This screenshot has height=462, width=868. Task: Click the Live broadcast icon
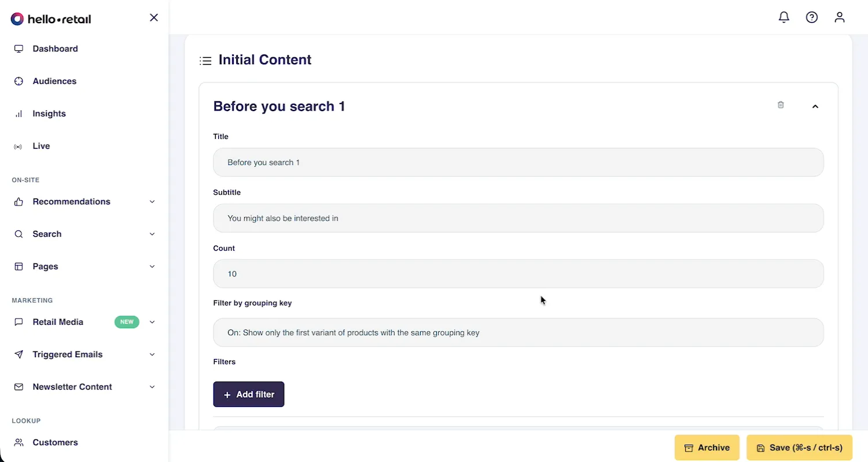click(x=18, y=146)
